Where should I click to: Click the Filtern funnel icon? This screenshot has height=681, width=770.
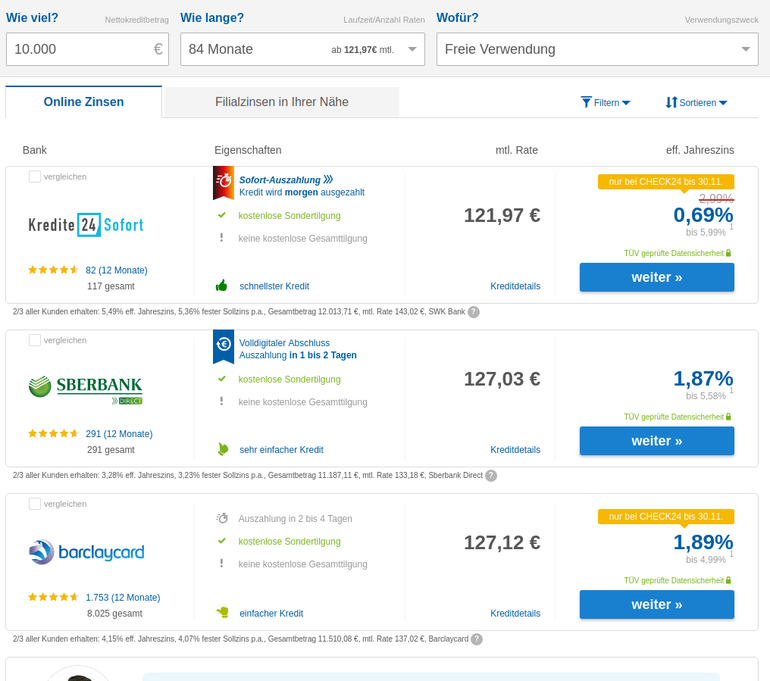pyautogui.click(x=586, y=102)
